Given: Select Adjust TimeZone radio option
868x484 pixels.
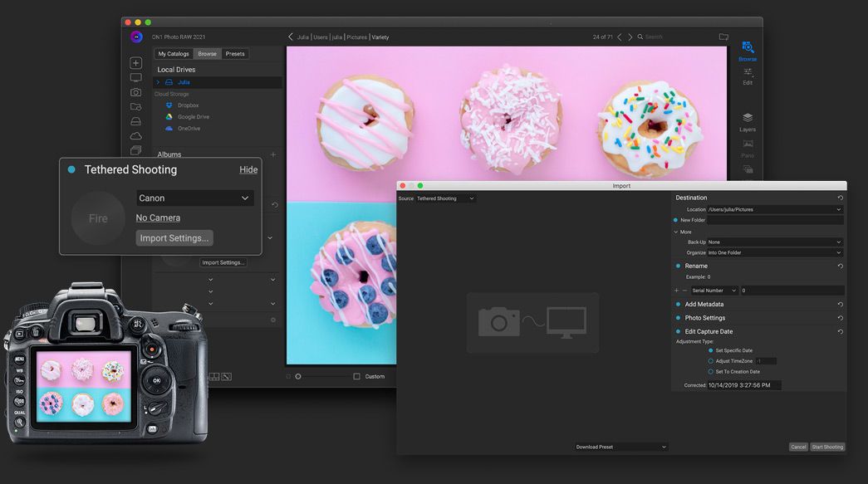Looking at the screenshot, I should [x=711, y=361].
